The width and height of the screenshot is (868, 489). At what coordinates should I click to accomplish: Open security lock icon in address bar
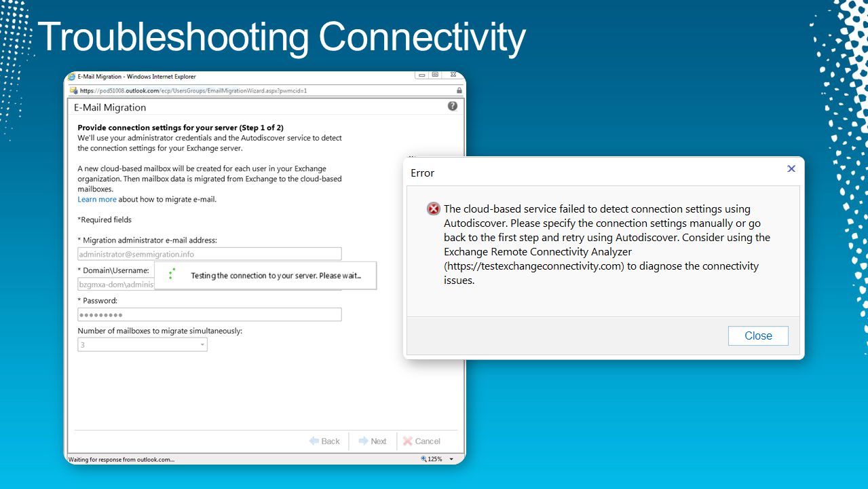click(x=459, y=90)
